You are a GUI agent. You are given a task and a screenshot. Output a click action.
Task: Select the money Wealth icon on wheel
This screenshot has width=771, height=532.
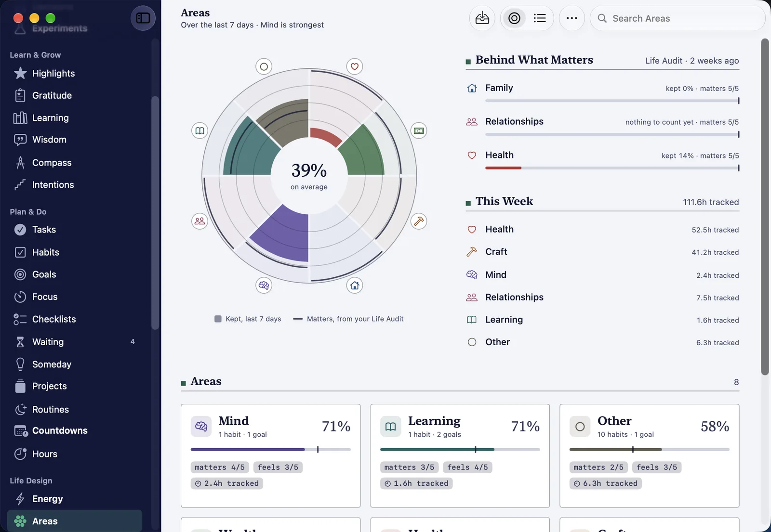[419, 130]
